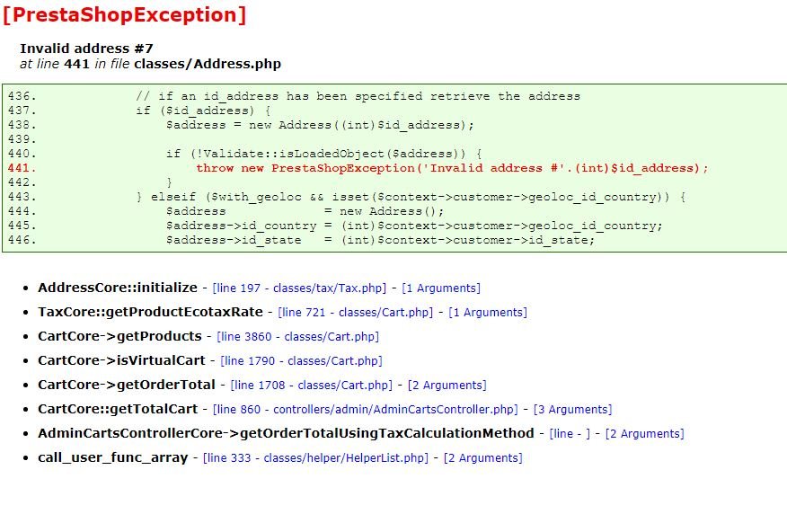The image size is (787, 532).
Task: Expand 3 Arguments for CartCore::getTotalCart
Action: 572,409
